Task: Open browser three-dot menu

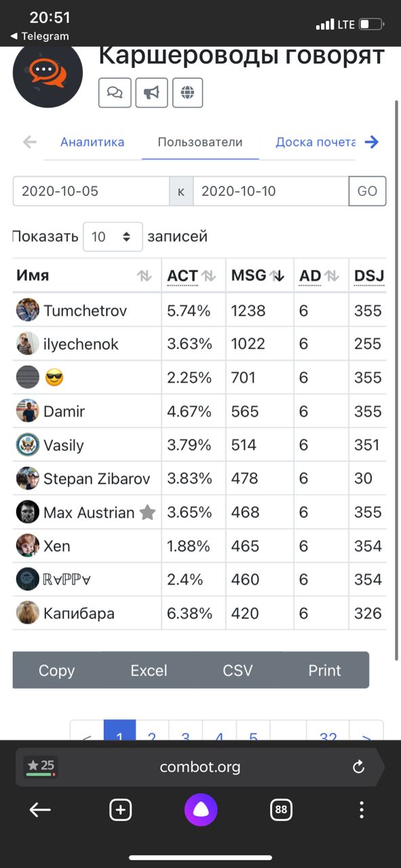Action: (362, 810)
